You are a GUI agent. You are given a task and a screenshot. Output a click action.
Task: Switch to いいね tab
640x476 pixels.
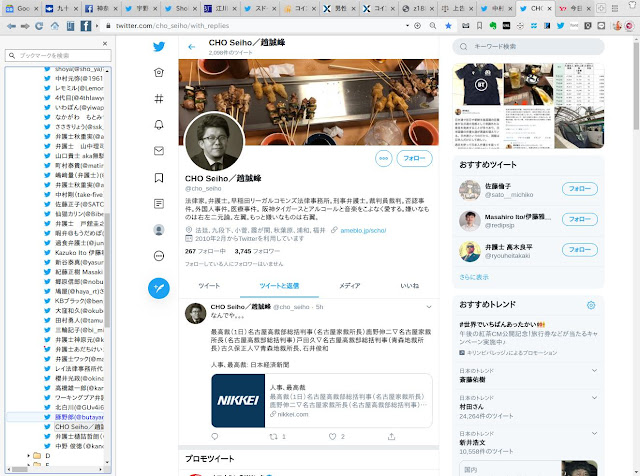coord(409,286)
